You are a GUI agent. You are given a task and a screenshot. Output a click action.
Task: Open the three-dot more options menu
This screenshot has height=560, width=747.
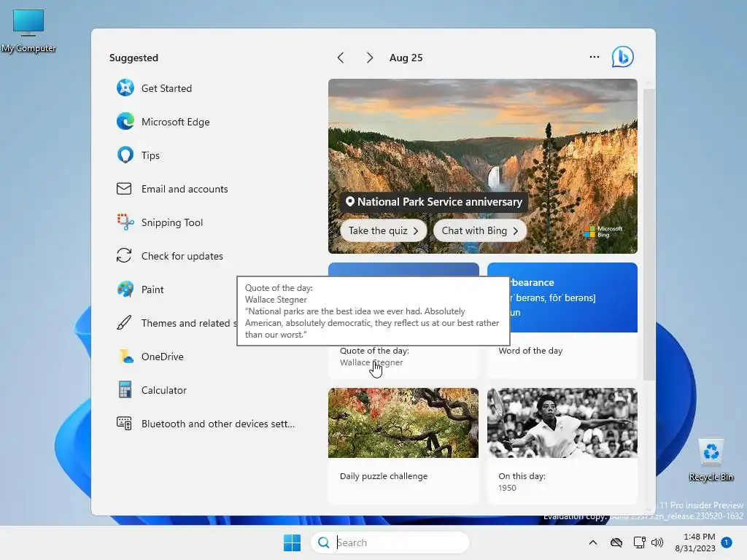tap(594, 57)
